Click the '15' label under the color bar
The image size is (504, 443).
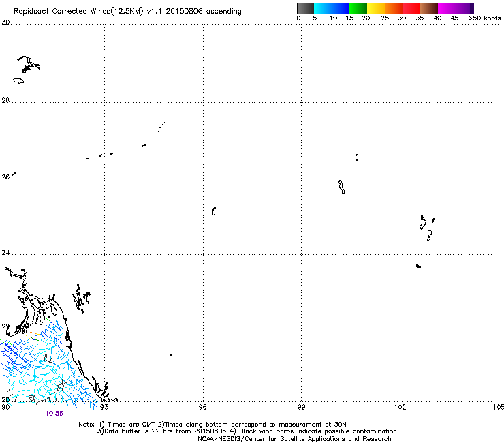point(349,18)
